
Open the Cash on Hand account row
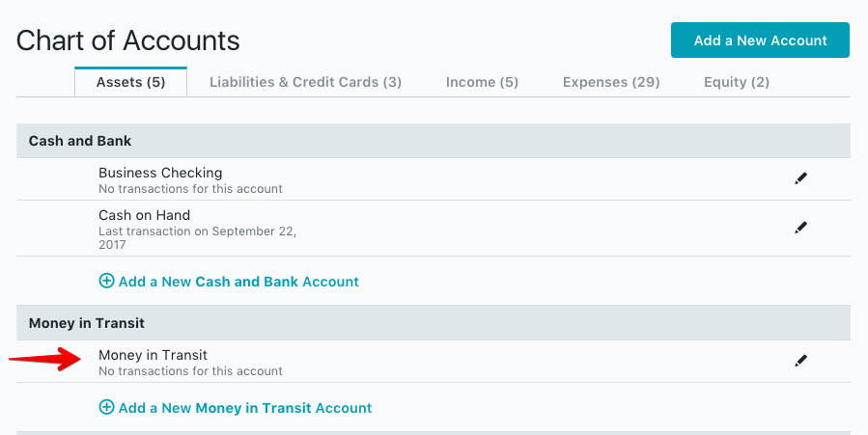point(144,215)
